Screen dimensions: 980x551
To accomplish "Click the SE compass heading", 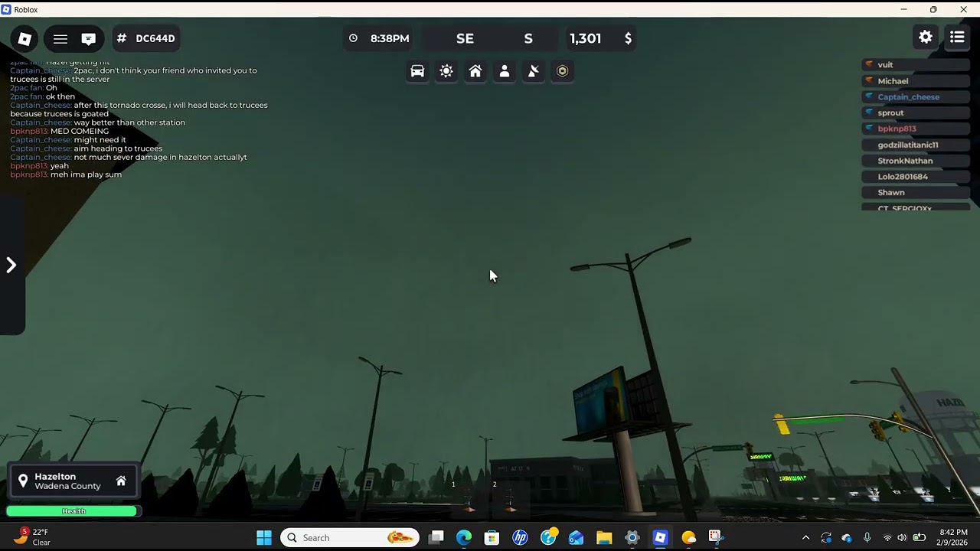I will (465, 38).
